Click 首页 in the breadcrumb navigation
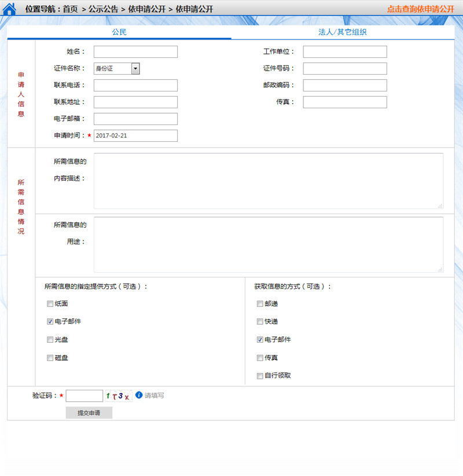 [70, 9]
